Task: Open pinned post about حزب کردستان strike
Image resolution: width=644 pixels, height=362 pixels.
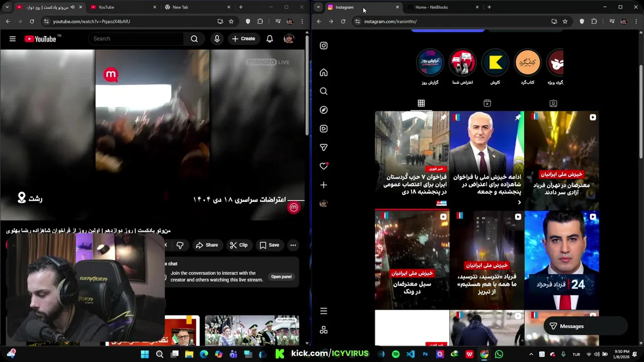Action: click(412, 160)
